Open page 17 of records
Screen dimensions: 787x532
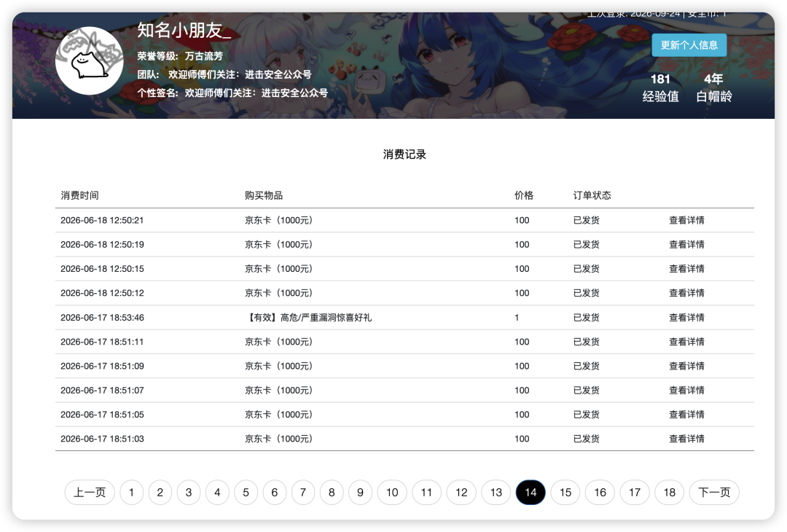pos(635,493)
